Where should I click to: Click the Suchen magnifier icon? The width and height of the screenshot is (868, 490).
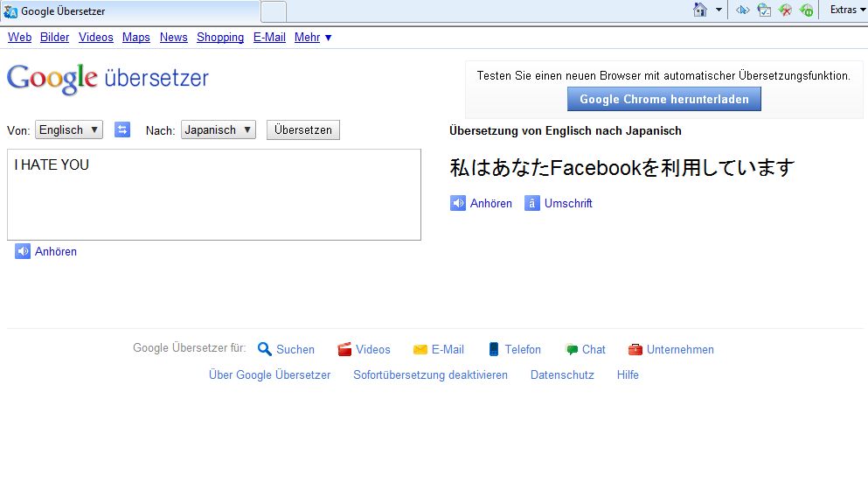265,349
